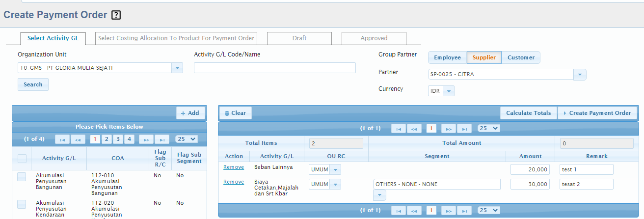The height and width of the screenshot is (219, 644).
Task: Select Employee group partner option
Action: tap(447, 57)
